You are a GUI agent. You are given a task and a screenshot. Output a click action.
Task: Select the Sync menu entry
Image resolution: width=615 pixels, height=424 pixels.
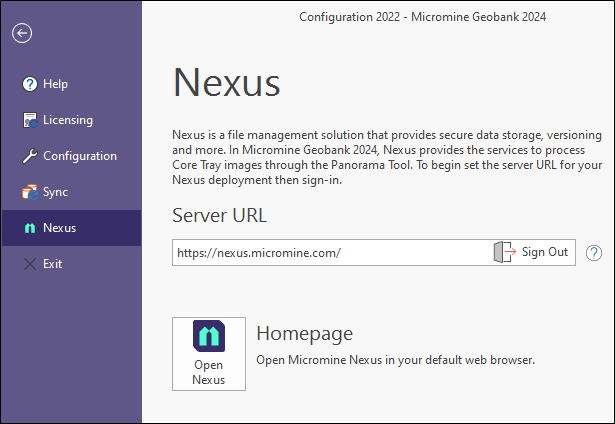[x=71, y=192]
